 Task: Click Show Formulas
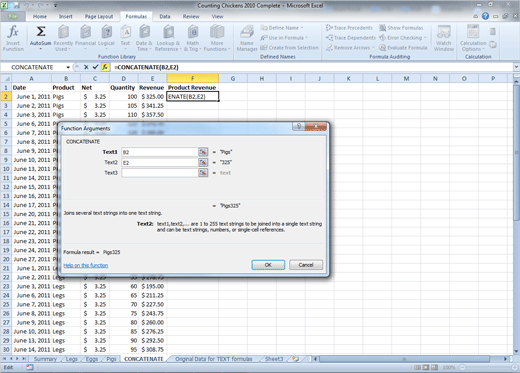pyautogui.click(x=401, y=28)
